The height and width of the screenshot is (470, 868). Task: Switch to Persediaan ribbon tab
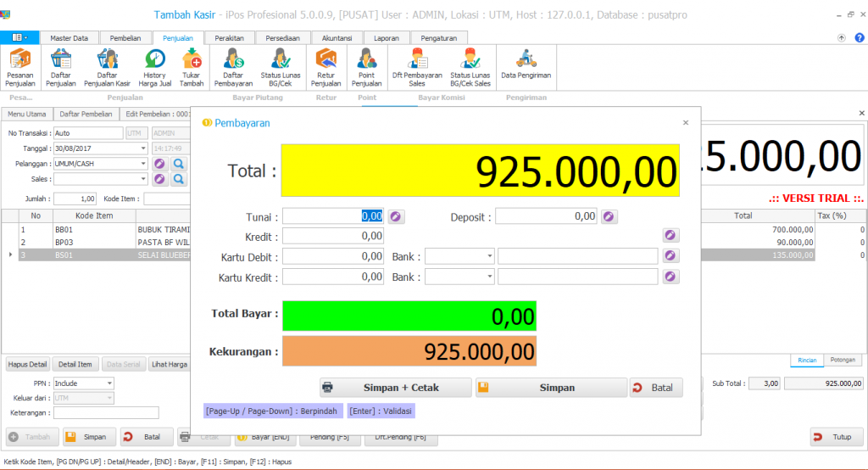(x=282, y=38)
